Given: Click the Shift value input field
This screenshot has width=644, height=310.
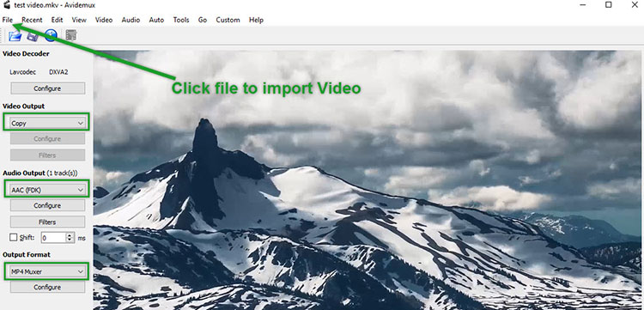Looking at the screenshot, I should [x=54, y=238].
